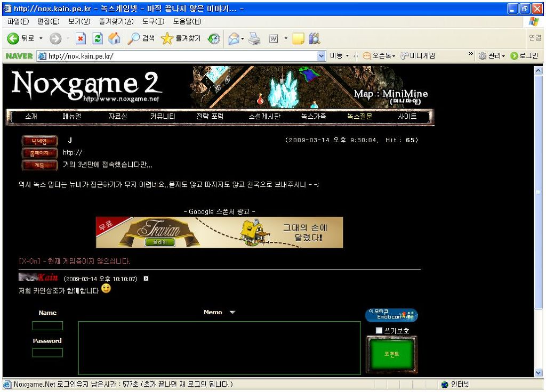Click inside the Memo text area
546x392 pixels.
tap(220, 348)
